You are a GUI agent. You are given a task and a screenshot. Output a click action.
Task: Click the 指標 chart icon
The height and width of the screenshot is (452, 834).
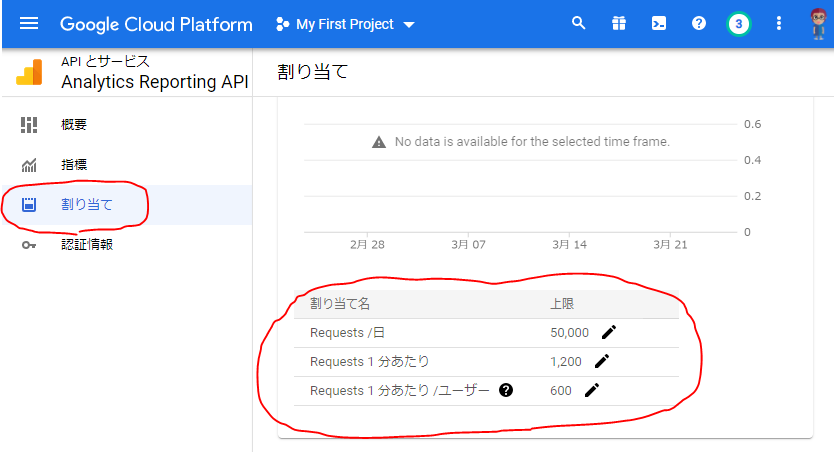[x=29, y=165]
